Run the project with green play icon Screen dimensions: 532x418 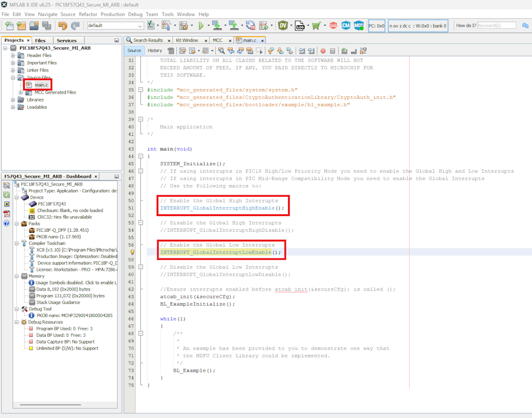coord(201,26)
